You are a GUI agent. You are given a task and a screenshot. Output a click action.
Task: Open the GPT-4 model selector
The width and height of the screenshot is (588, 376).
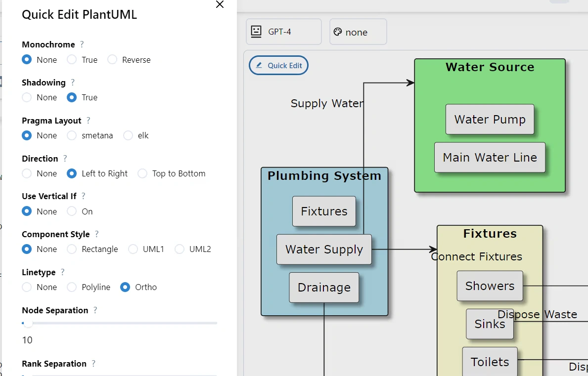(283, 31)
